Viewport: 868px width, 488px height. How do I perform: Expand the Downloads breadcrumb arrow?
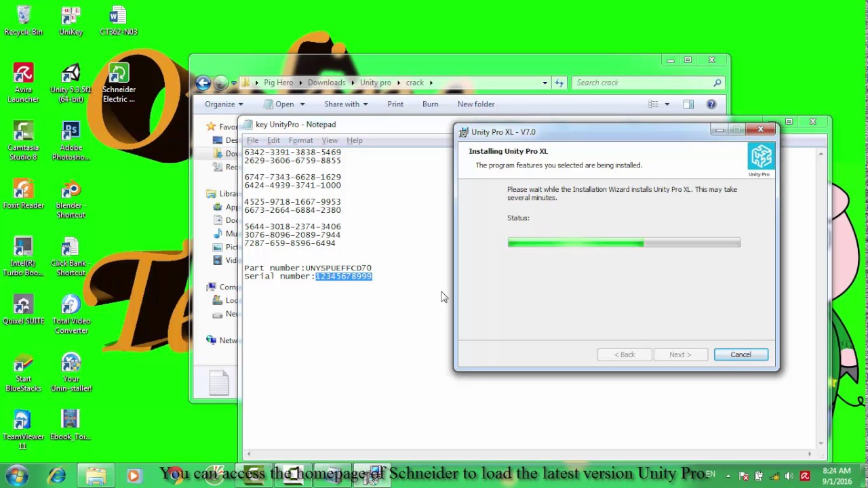coord(353,83)
